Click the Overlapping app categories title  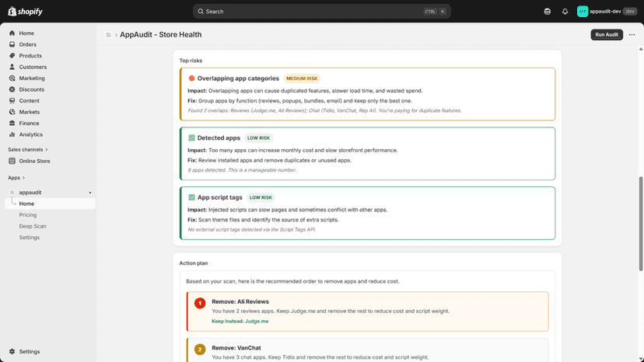[238, 78]
